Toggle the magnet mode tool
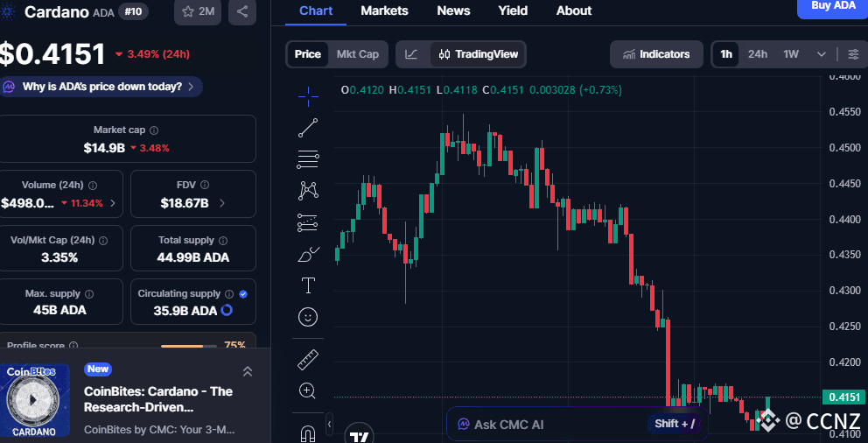 308,434
